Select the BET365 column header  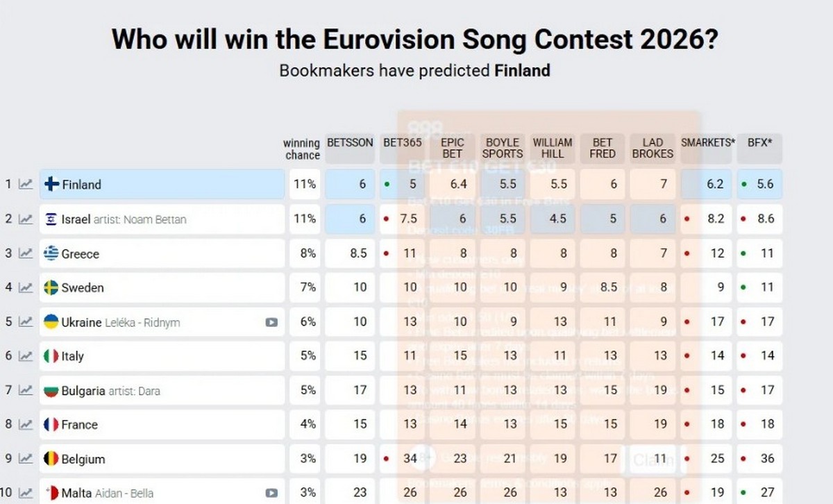click(x=403, y=148)
